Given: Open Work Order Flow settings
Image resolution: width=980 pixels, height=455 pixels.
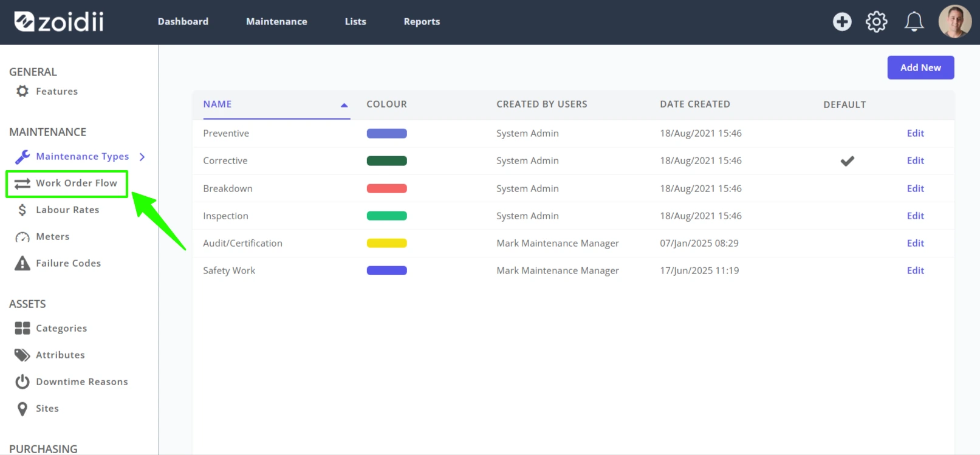Looking at the screenshot, I should pos(76,183).
